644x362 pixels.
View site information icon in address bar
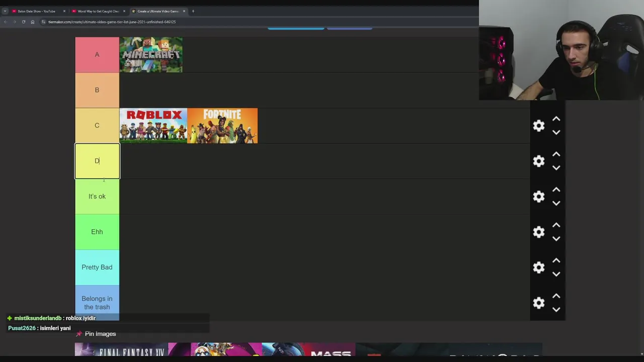coord(43,22)
